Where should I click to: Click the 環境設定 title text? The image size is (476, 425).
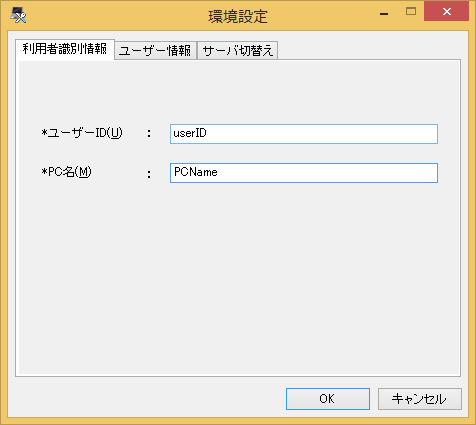click(238, 16)
